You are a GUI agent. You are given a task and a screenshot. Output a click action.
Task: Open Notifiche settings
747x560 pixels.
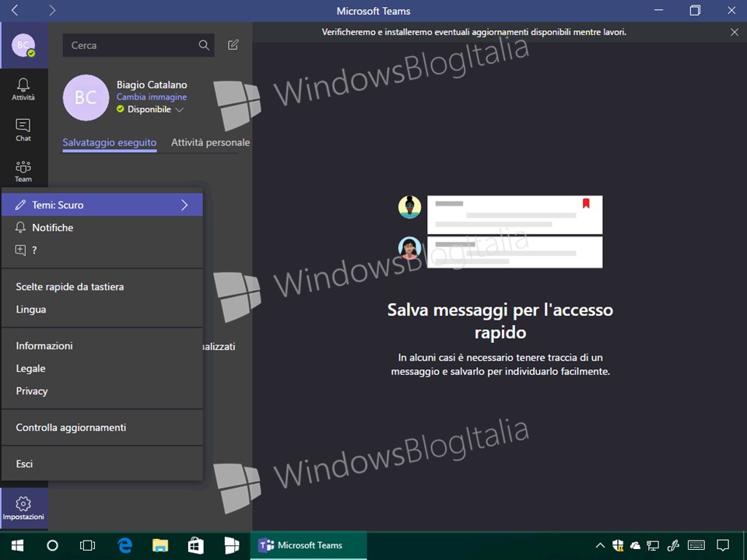(x=103, y=228)
